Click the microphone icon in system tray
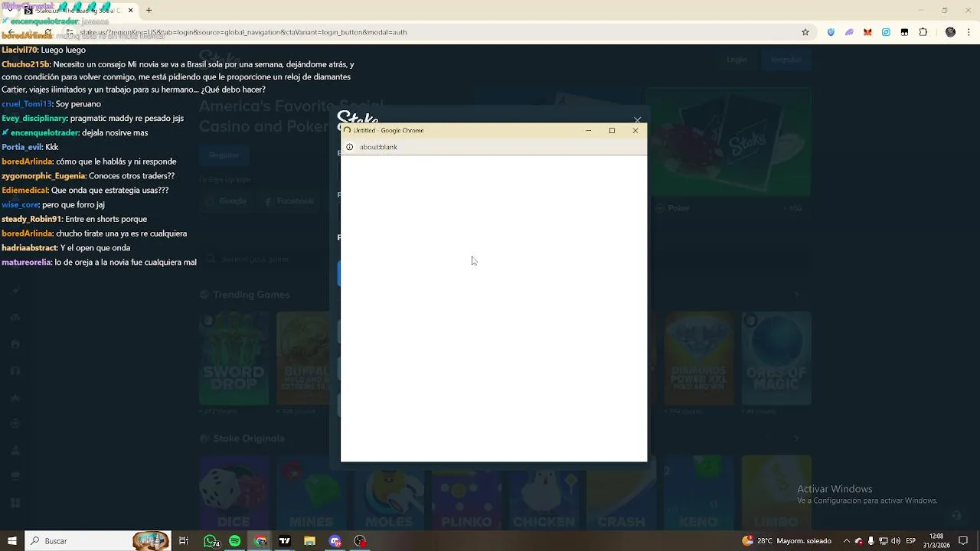 (871, 541)
